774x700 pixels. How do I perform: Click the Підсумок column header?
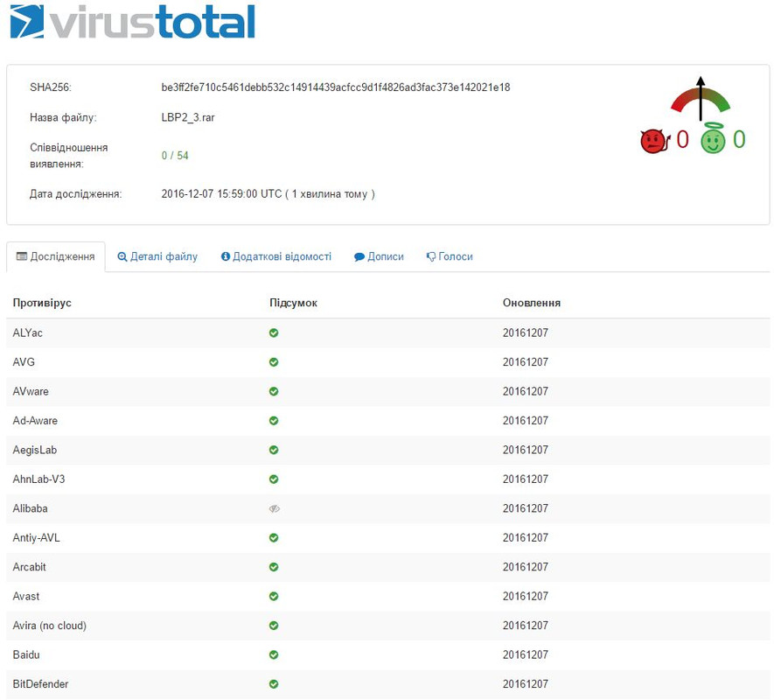coord(293,303)
